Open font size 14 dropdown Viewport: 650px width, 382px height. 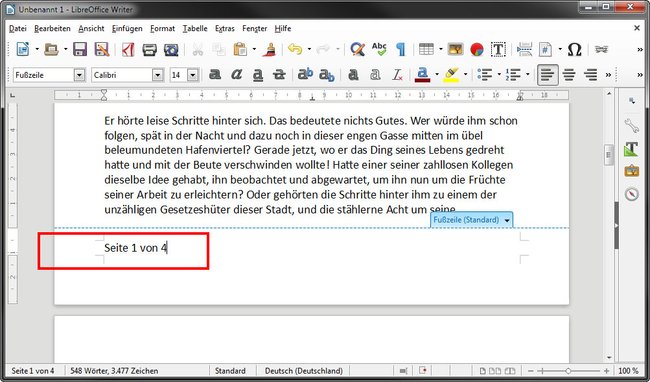tap(193, 75)
